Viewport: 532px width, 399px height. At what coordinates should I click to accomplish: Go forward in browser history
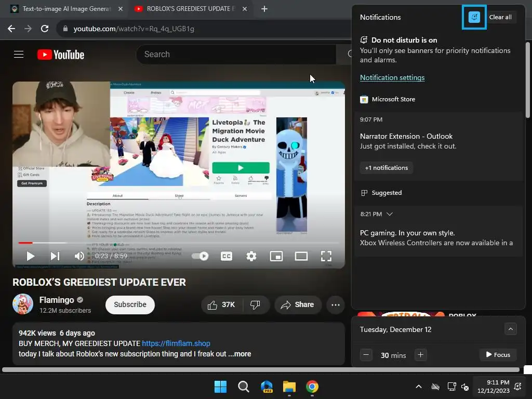(x=28, y=29)
